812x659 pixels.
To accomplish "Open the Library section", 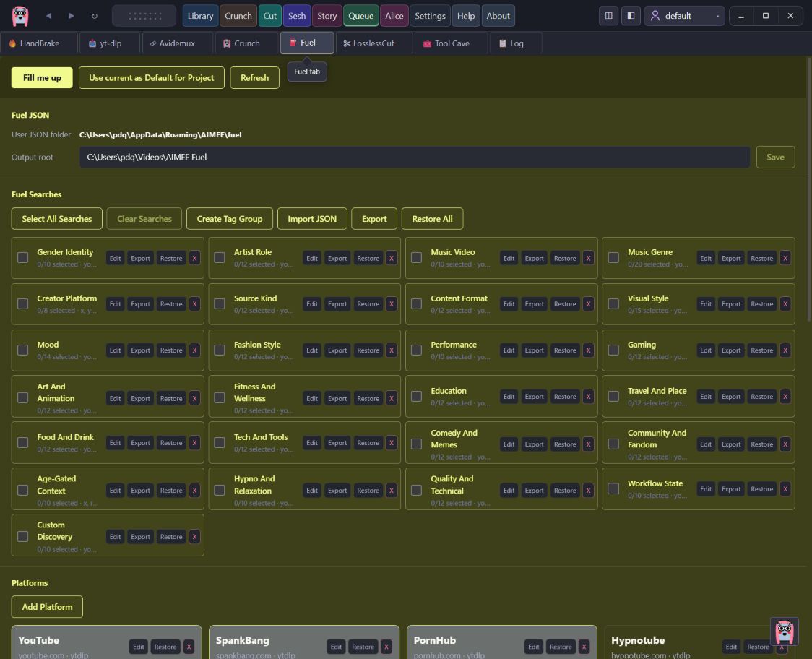I will point(200,16).
